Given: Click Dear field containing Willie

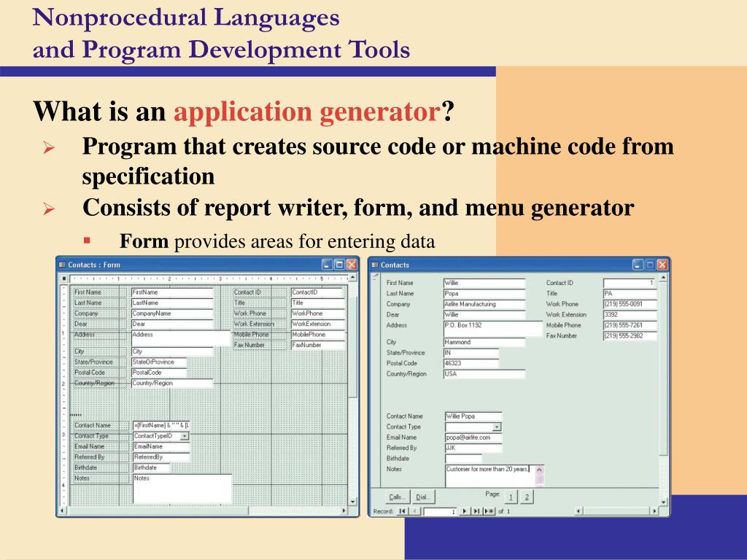Looking at the screenshot, I should click(x=484, y=314).
